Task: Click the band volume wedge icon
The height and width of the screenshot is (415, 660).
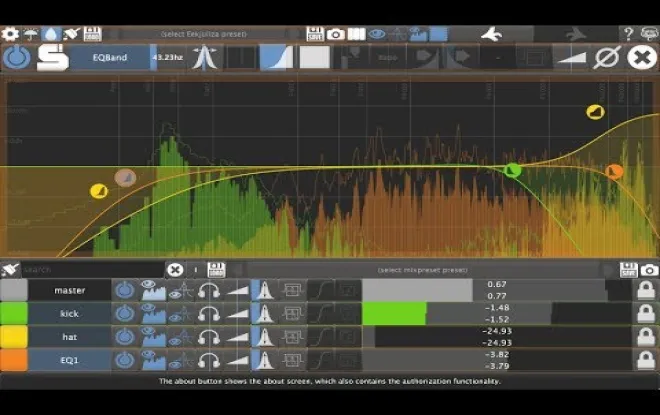Action: point(571,57)
